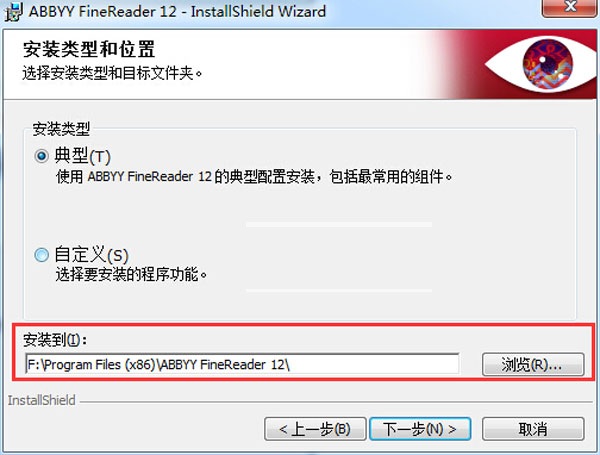This screenshot has height=455, width=600.
Task: Click the typical configuration description text
Action: [x=254, y=177]
